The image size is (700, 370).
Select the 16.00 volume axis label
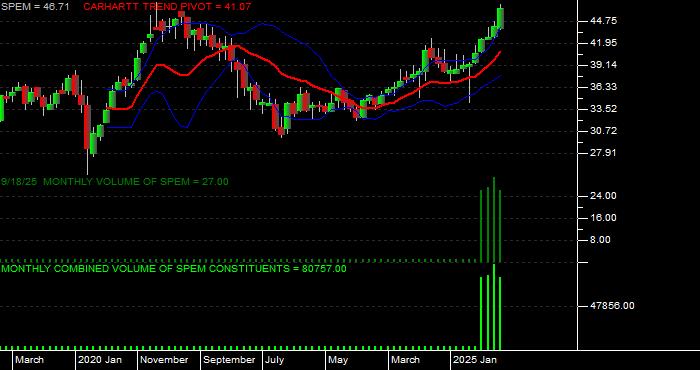coord(603,218)
